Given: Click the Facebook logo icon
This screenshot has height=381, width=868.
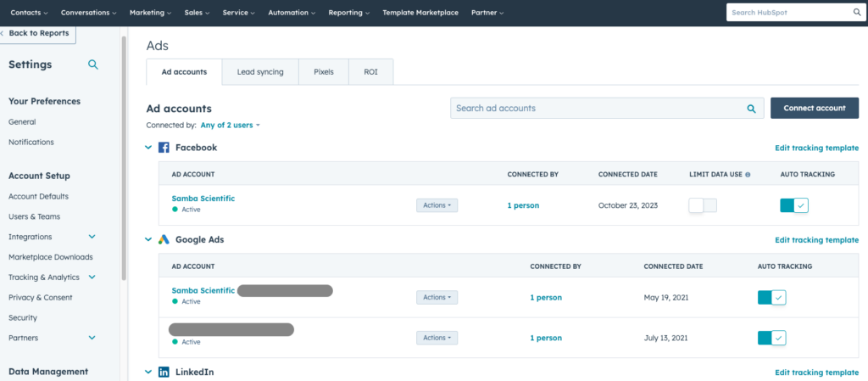Looking at the screenshot, I should [x=164, y=148].
